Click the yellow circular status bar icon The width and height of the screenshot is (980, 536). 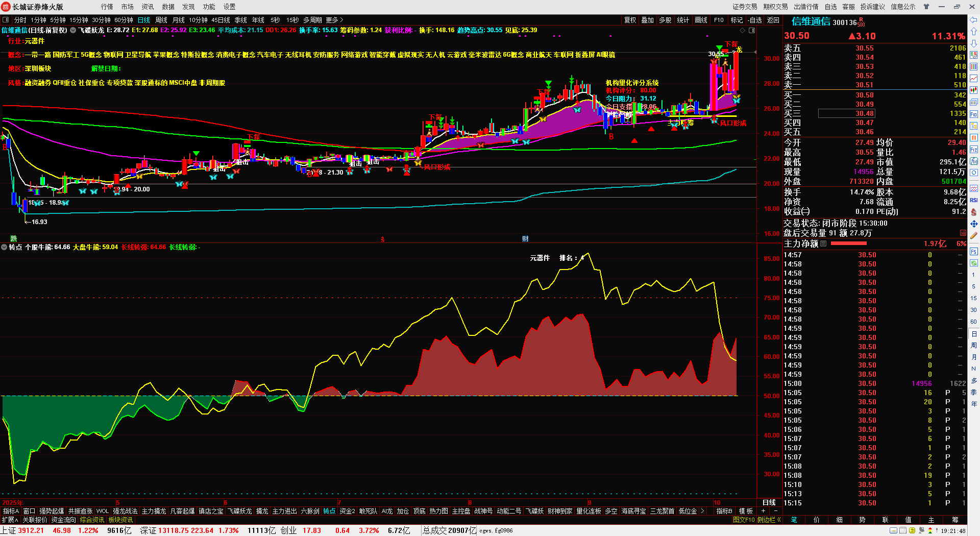(912, 530)
